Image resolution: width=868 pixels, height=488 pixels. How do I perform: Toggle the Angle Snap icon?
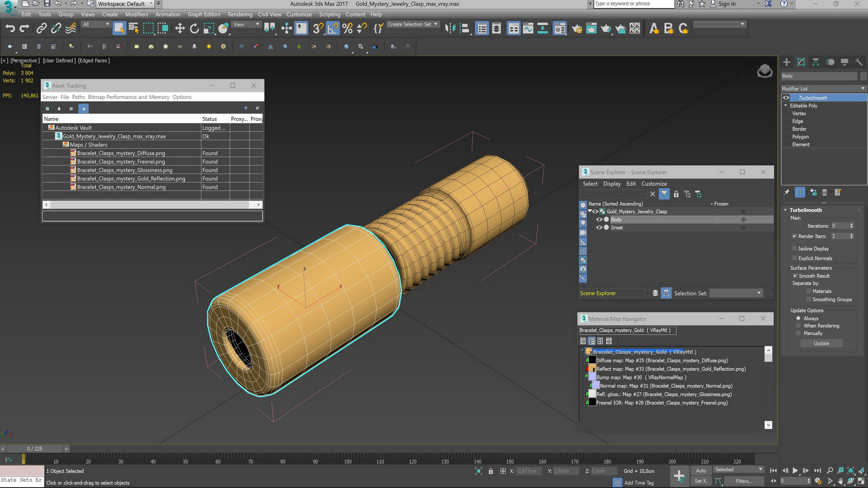(333, 28)
